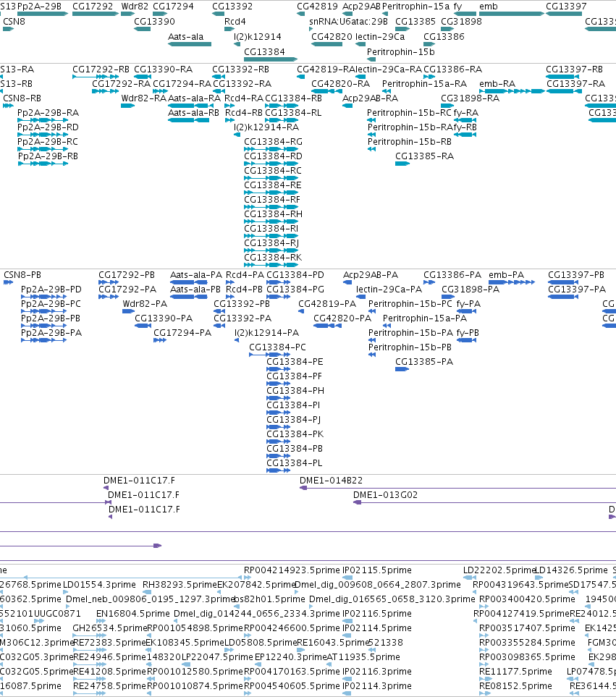Select EST RP004214923.5prime

[x=291, y=570]
